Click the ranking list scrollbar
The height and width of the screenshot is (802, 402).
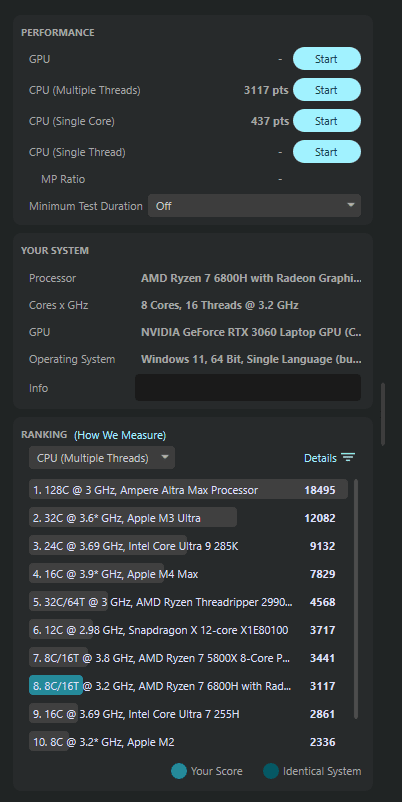356,598
